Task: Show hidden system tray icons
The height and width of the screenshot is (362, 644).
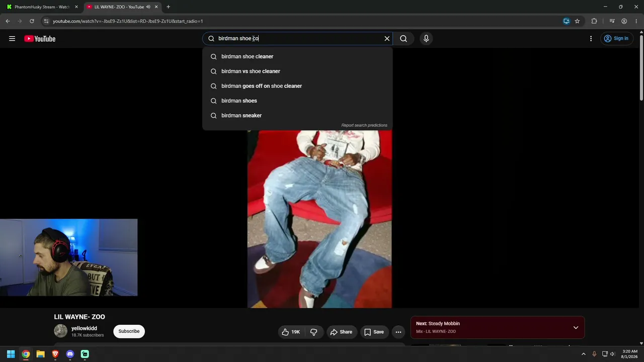Action: point(584,354)
